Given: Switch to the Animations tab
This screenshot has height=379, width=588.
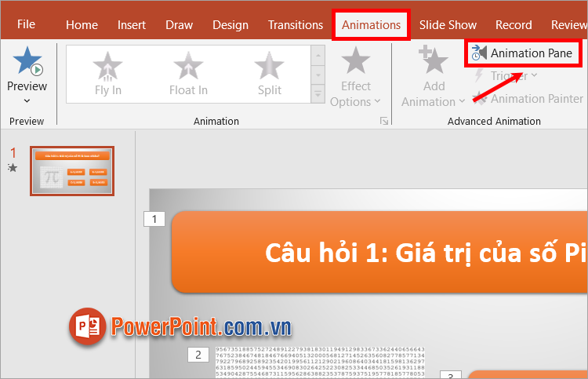Looking at the screenshot, I should (371, 25).
